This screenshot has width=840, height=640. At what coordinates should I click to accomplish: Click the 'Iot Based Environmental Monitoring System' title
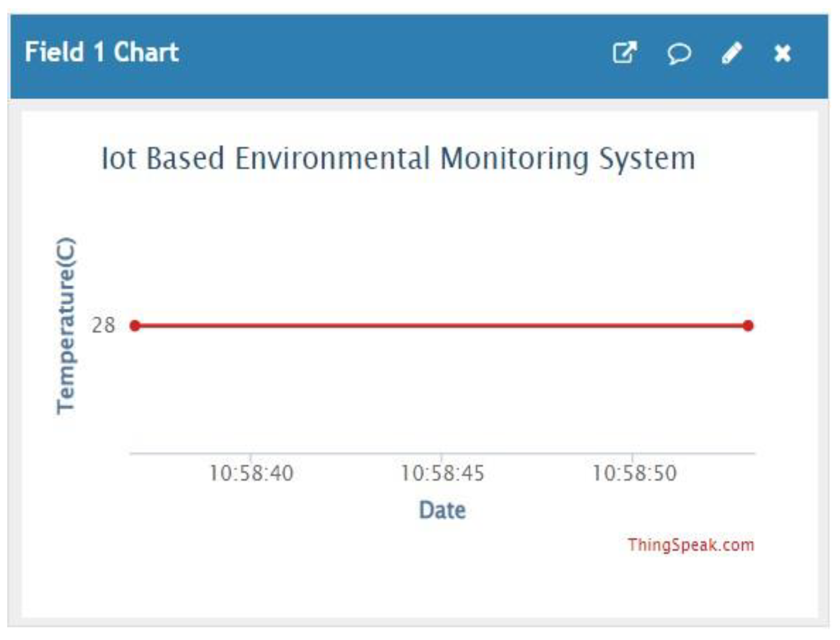click(x=398, y=158)
